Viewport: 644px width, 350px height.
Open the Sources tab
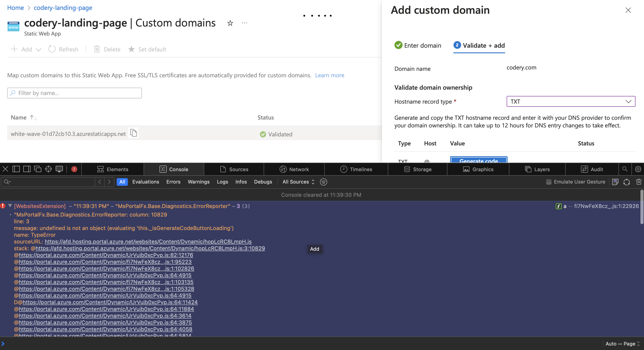coord(234,169)
